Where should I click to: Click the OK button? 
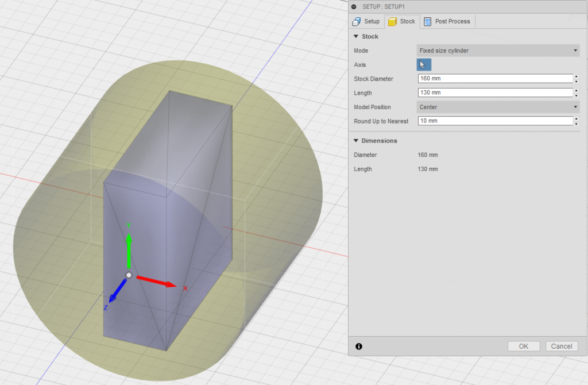tap(523, 346)
